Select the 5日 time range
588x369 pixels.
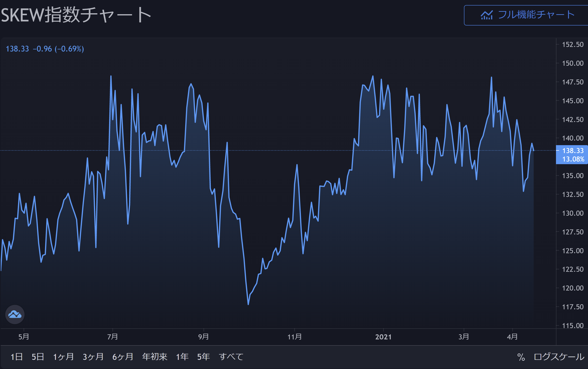point(38,357)
